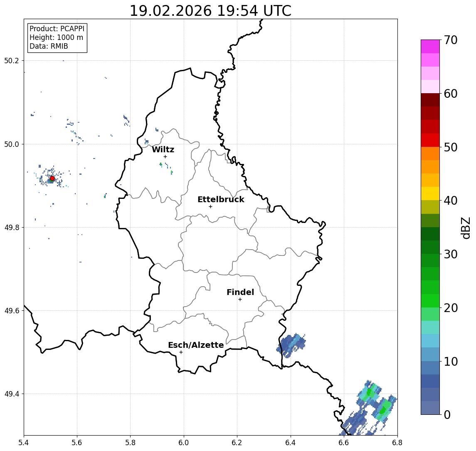Click the bright green band above 20 dBZ
The width and height of the screenshot is (476, 451).
click(x=430, y=300)
